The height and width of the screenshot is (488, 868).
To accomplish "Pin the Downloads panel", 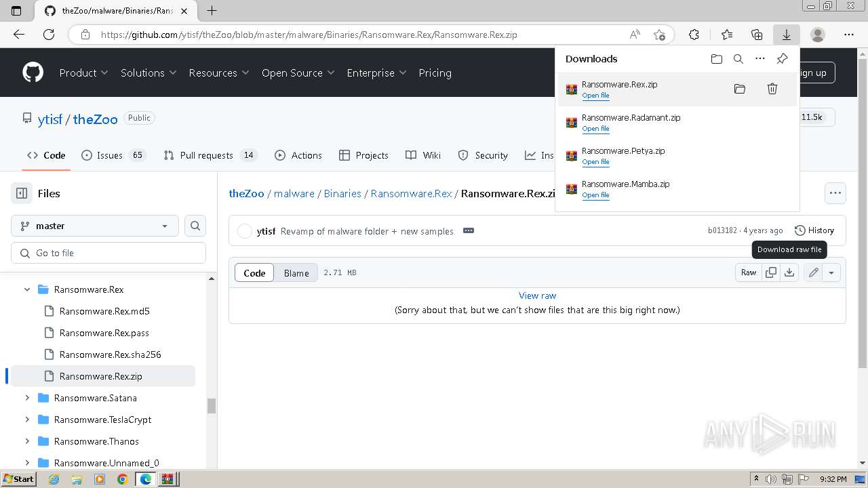I will pos(782,59).
